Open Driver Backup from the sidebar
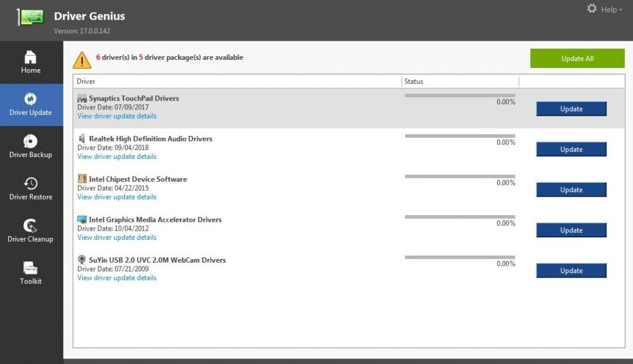Screen dimensions: 633x364 30,146
